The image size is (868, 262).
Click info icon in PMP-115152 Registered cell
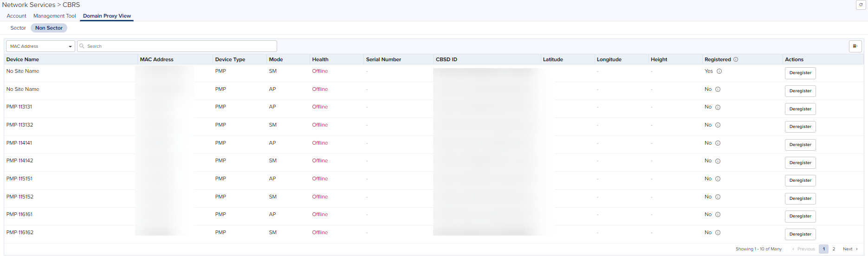click(x=718, y=197)
